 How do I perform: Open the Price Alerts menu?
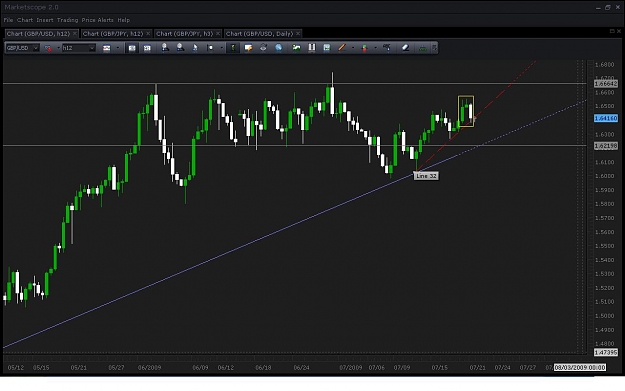[98, 20]
